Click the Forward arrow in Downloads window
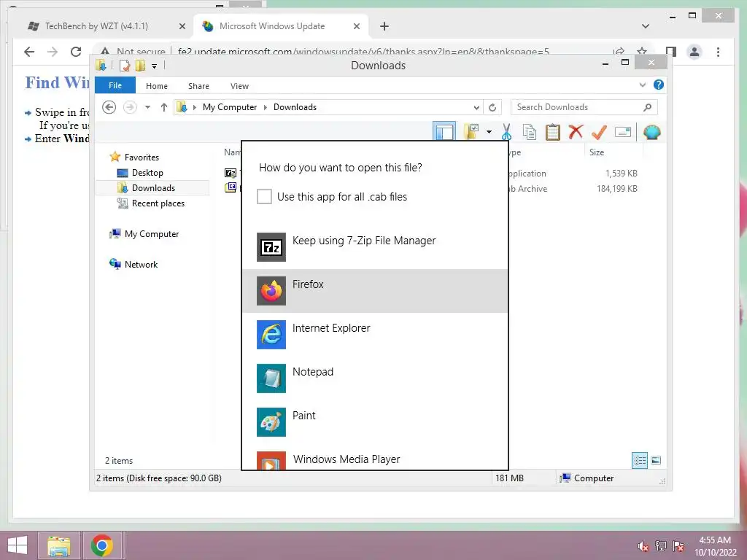747x560 pixels. 130,107
